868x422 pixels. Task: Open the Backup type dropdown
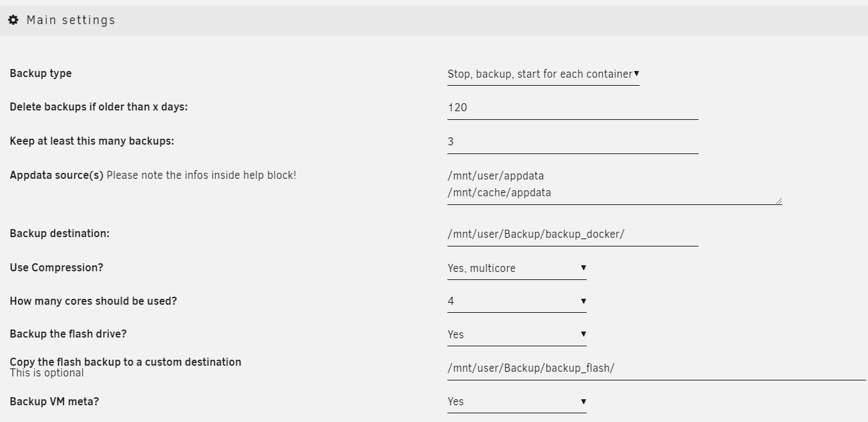(543, 74)
